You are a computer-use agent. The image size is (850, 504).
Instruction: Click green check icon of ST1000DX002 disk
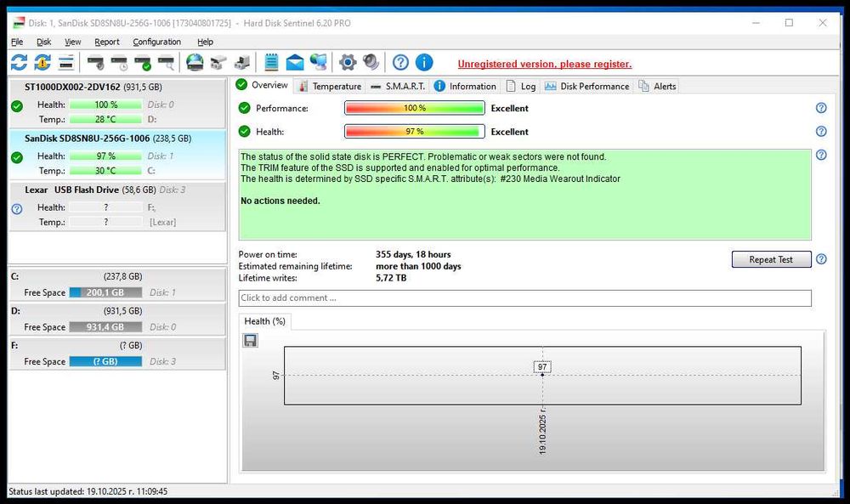coord(17,106)
